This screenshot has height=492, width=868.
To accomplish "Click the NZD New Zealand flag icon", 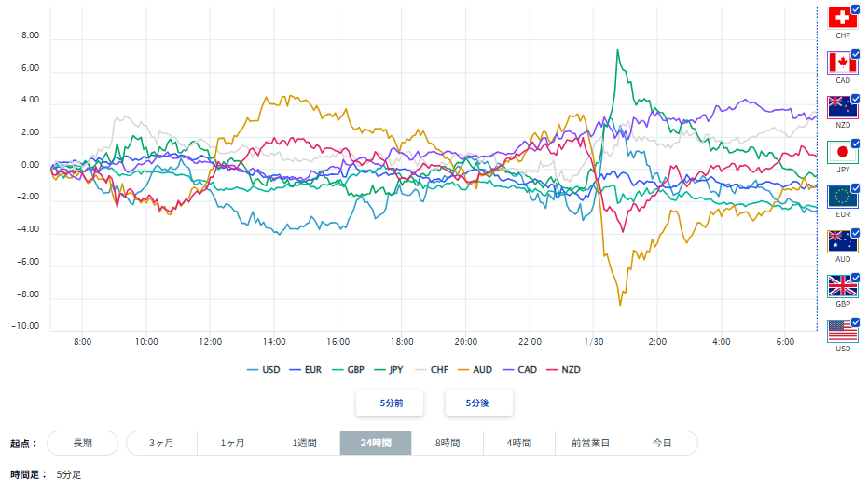I will pos(841,107).
